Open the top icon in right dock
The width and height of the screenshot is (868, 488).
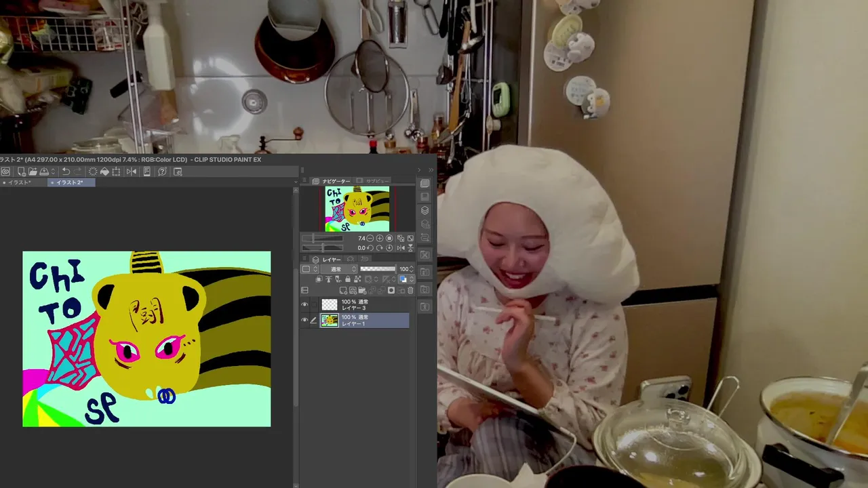pos(425,183)
